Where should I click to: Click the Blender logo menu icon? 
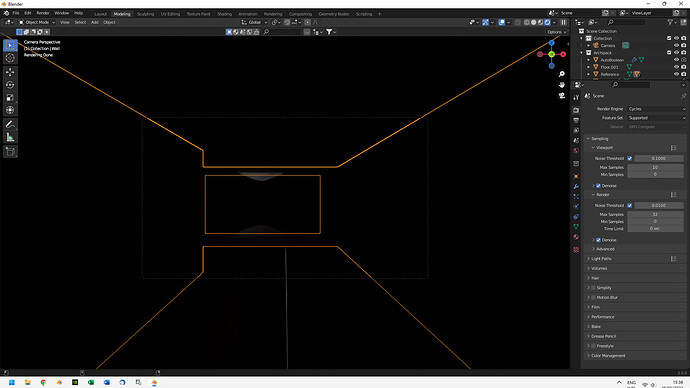click(x=6, y=13)
